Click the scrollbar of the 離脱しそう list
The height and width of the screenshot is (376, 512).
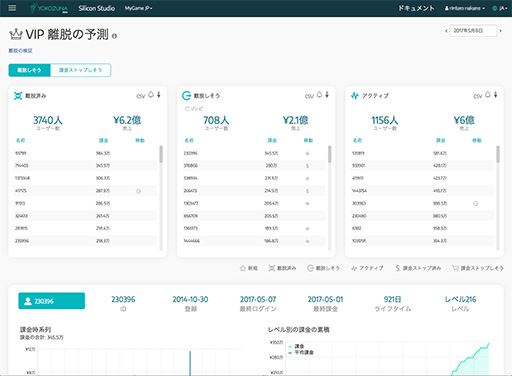[x=330, y=197]
